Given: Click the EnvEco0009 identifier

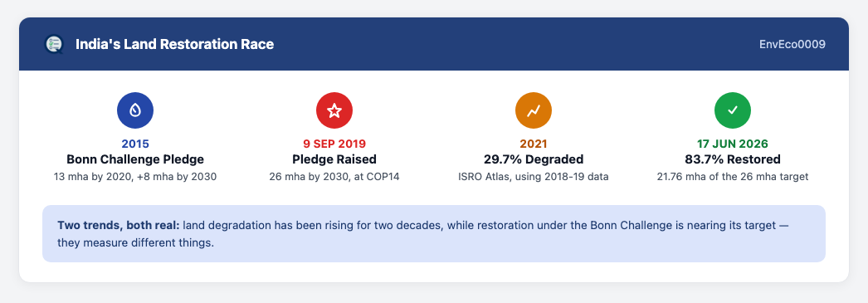Looking at the screenshot, I should click(x=792, y=44).
